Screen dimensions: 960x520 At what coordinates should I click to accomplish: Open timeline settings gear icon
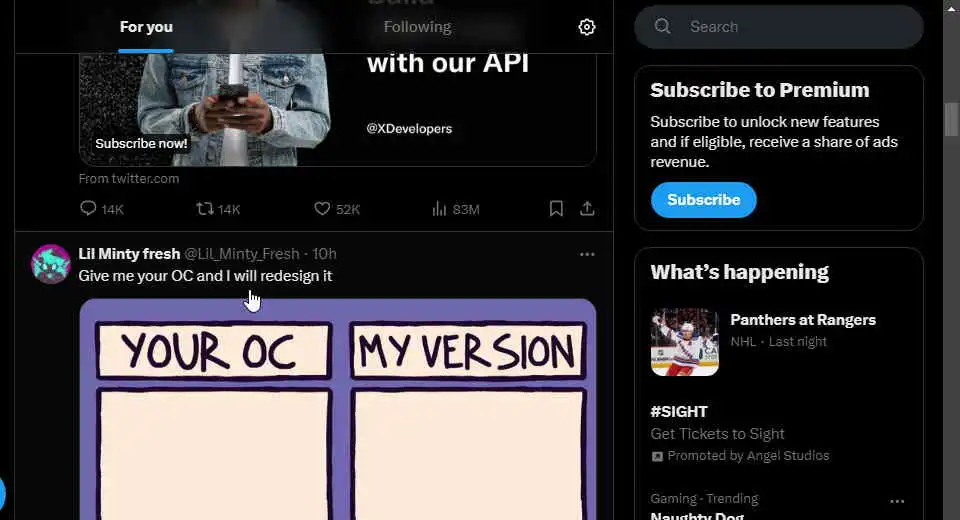587,27
